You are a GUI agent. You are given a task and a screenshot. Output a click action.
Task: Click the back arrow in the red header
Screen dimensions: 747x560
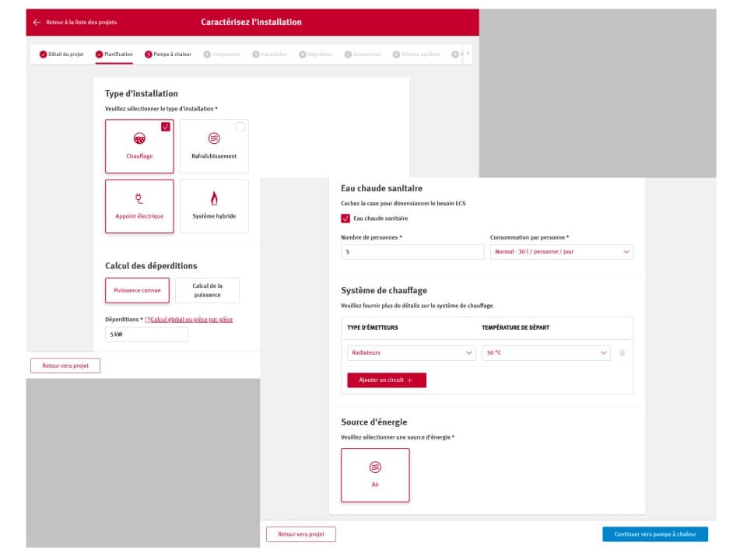[37, 23]
